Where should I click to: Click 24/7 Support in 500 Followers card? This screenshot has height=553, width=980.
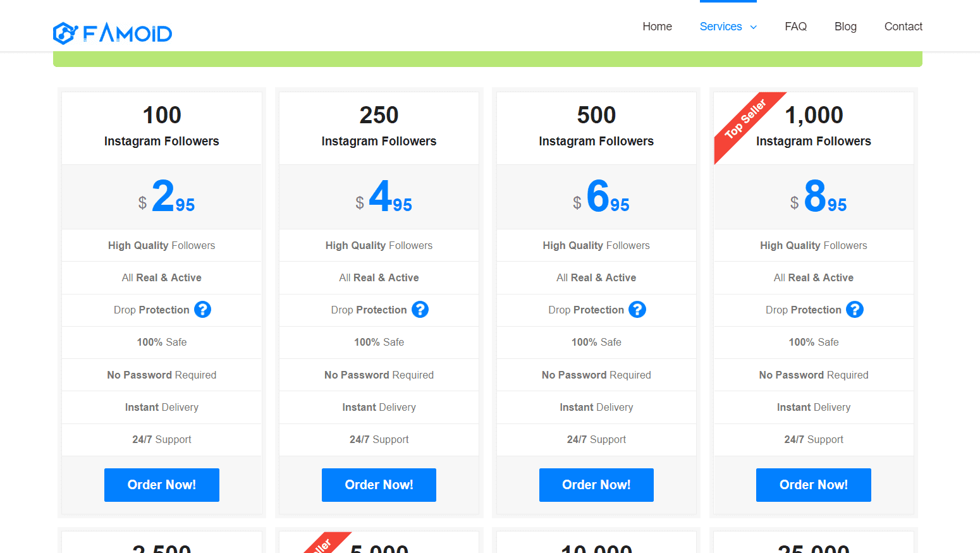pos(596,439)
